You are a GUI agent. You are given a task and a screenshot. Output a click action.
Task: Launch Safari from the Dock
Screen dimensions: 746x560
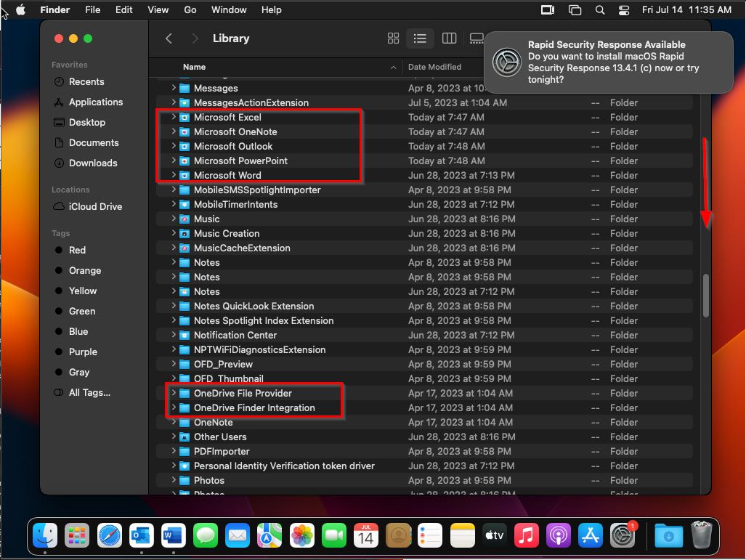[x=110, y=535]
